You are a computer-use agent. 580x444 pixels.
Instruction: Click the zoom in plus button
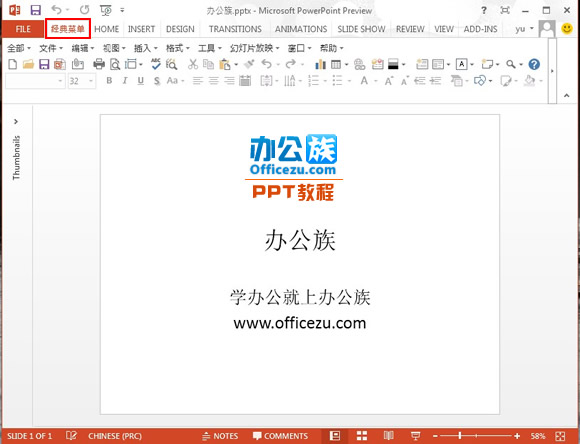click(x=517, y=436)
